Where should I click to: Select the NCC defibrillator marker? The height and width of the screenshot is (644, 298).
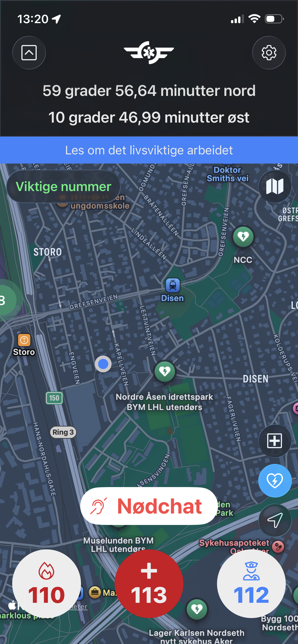(243, 237)
